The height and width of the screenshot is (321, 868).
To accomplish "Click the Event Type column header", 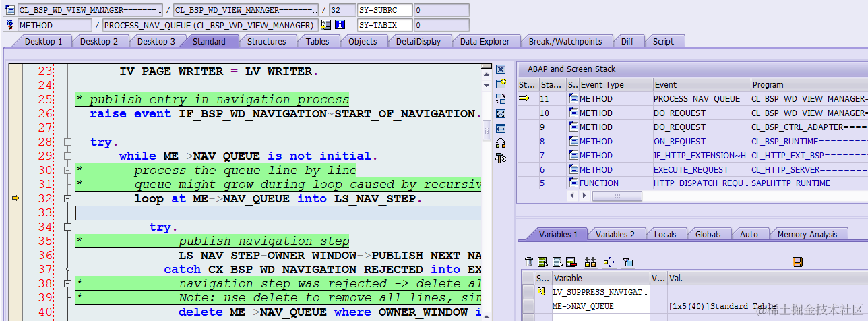I will pos(616,85).
